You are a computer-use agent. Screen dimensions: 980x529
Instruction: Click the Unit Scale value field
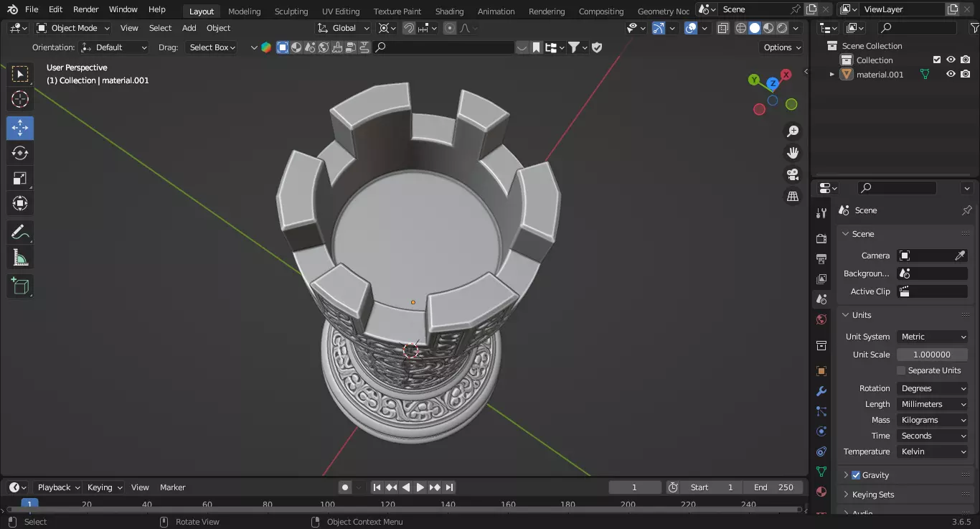[x=932, y=355]
